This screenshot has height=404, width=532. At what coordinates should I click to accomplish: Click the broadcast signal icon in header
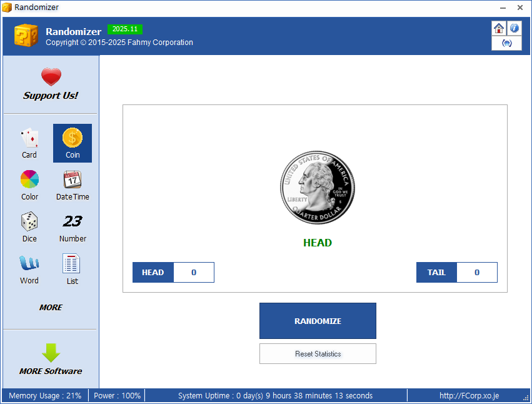[x=506, y=43]
